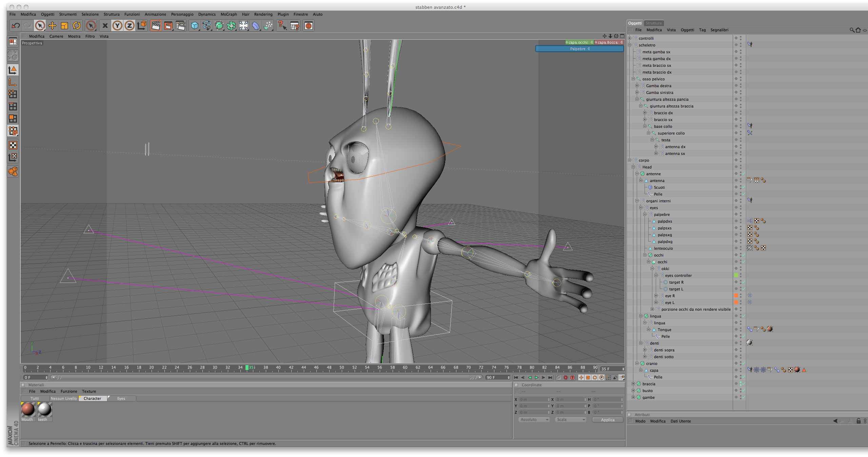Toggle the Y axis lock icon
Screen dimensions: 868x457
pos(117,26)
